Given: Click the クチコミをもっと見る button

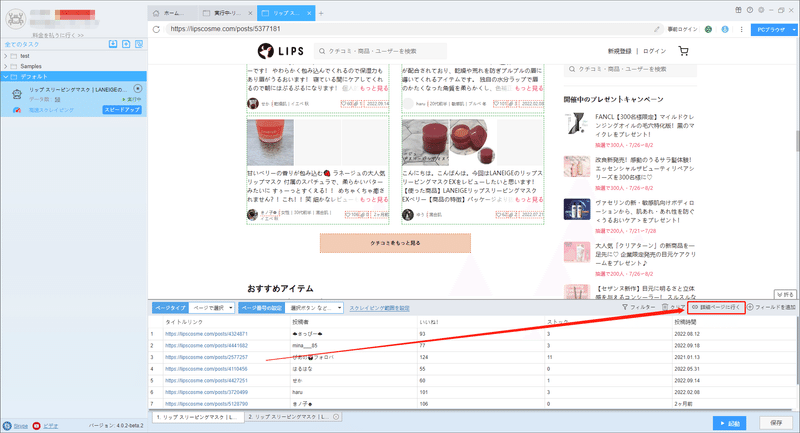Looking at the screenshot, I should tap(395, 243).
